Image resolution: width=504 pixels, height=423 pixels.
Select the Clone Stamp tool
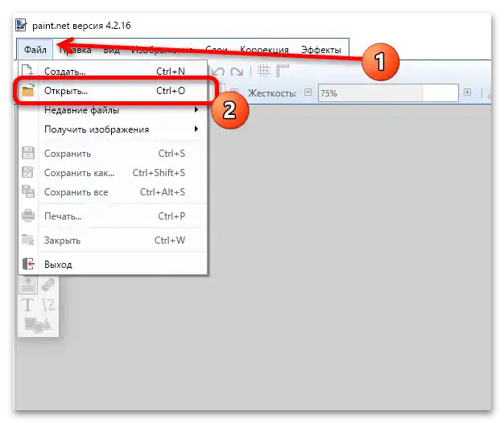pos(28,285)
